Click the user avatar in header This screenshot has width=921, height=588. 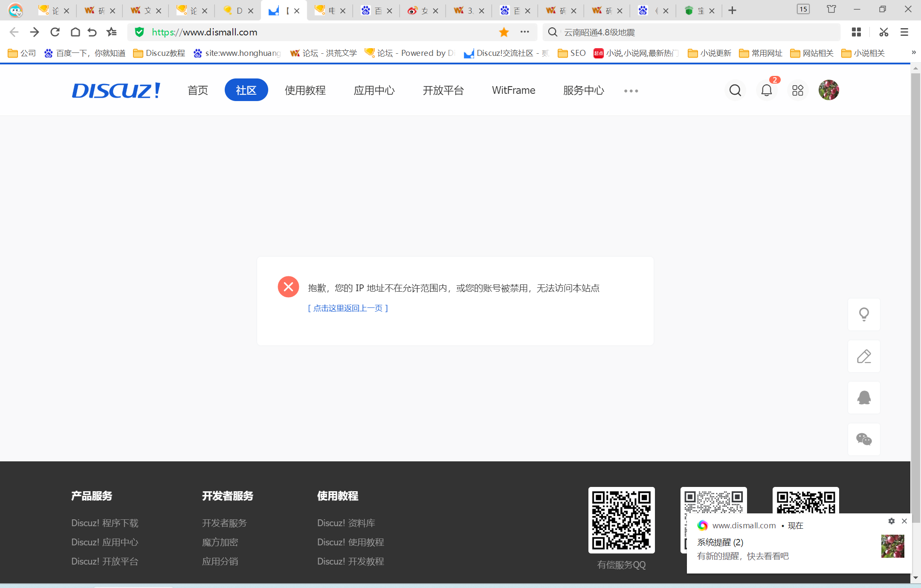point(828,90)
